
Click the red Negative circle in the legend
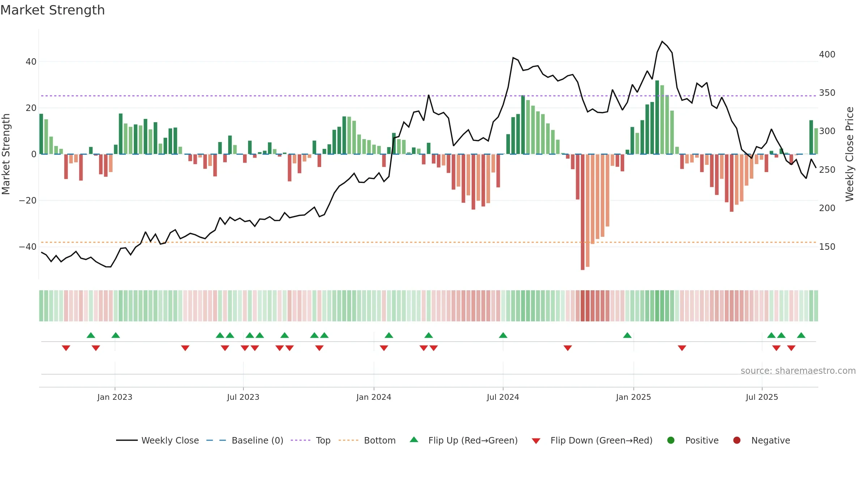(737, 440)
